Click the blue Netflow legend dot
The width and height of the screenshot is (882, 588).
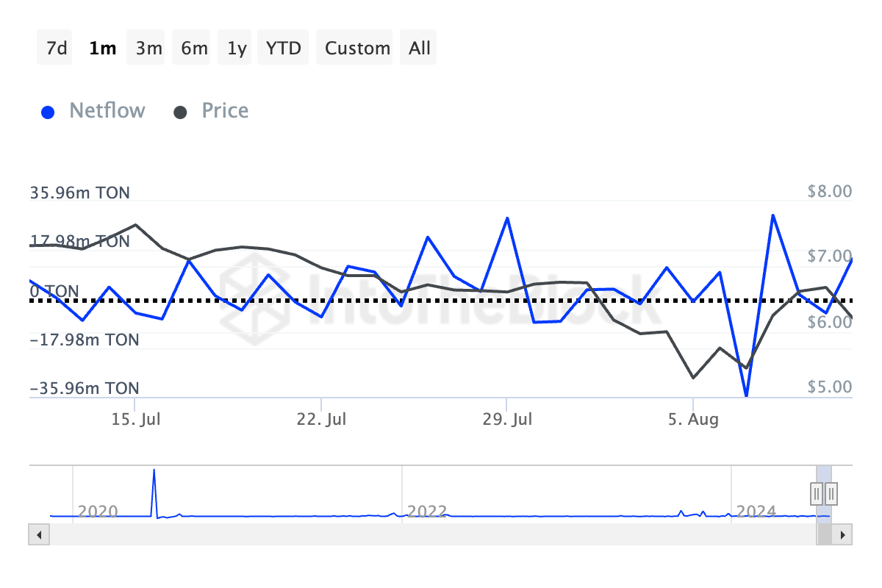pyautogui.click(x=49, y=112)
